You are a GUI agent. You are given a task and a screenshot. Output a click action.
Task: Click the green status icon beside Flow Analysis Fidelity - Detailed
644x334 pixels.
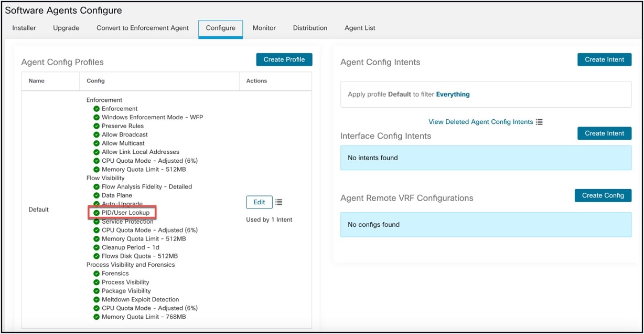click(x=95, y=186)
